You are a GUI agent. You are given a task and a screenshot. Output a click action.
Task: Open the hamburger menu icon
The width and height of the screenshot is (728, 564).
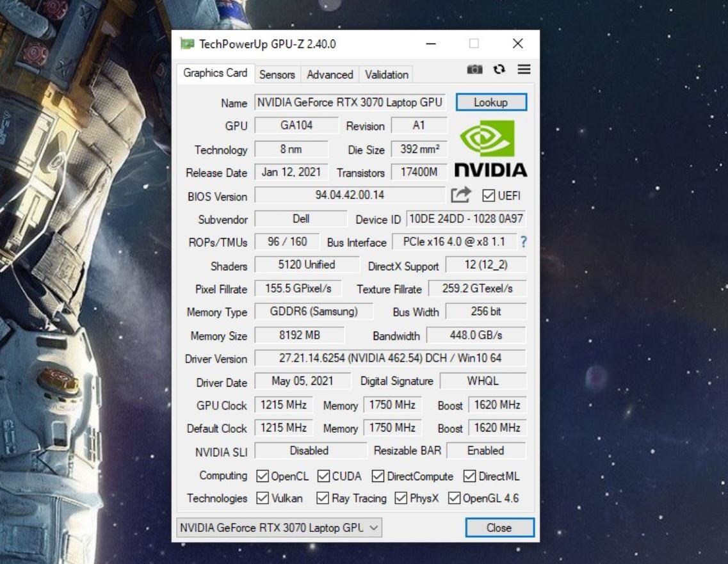click(524, 69)
